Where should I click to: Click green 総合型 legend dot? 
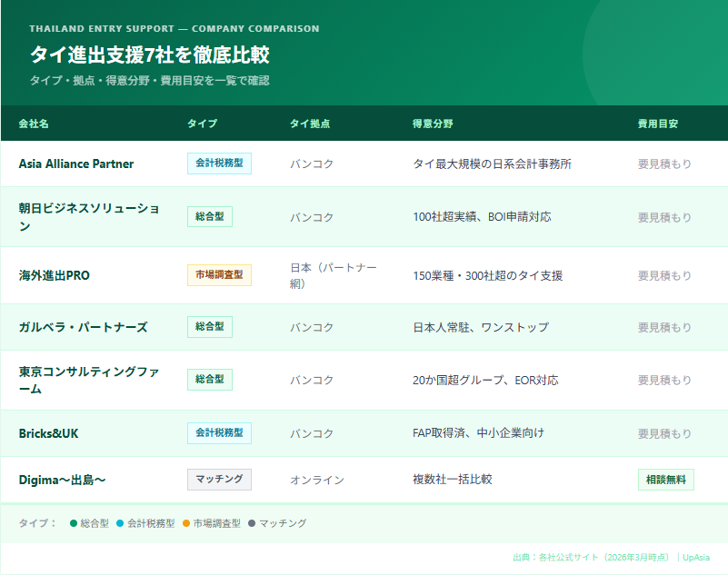tap(74, 523)
